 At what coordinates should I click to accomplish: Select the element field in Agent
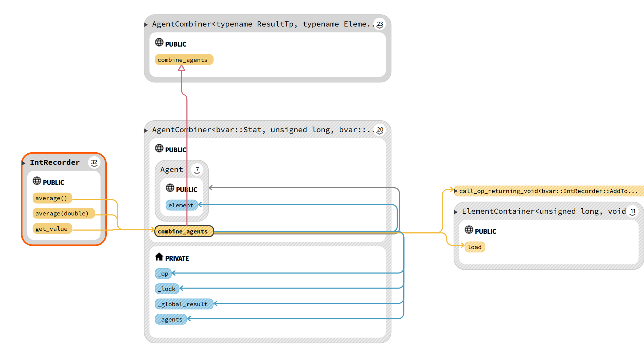coord(181,205)
